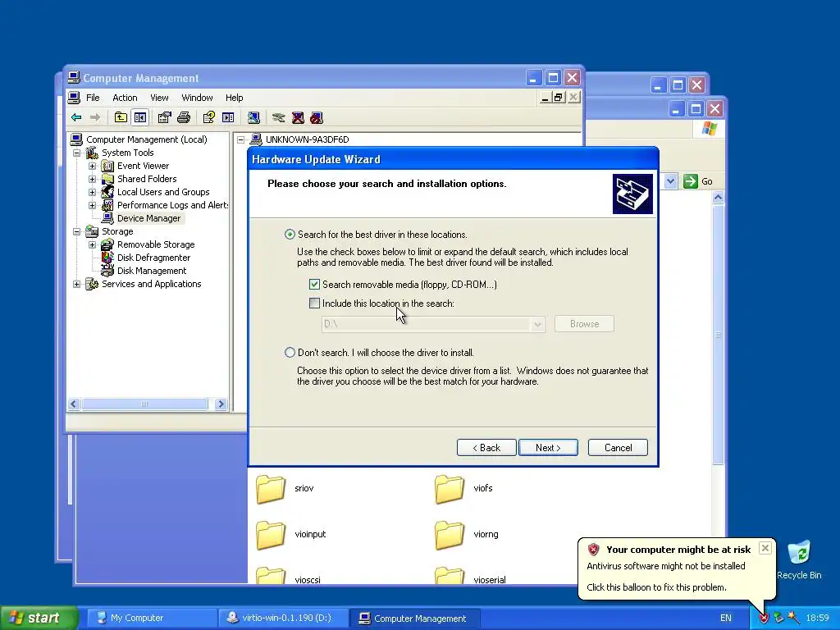Select the Event Viewer tree icon
840x630 pixels.
pyautogui.click(x=107, y=166)
